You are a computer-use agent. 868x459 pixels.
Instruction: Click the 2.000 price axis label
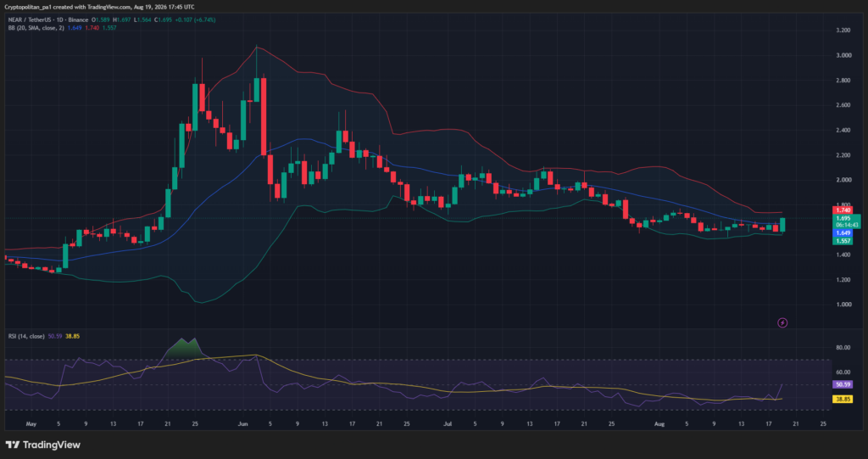[x=843, y=180]
